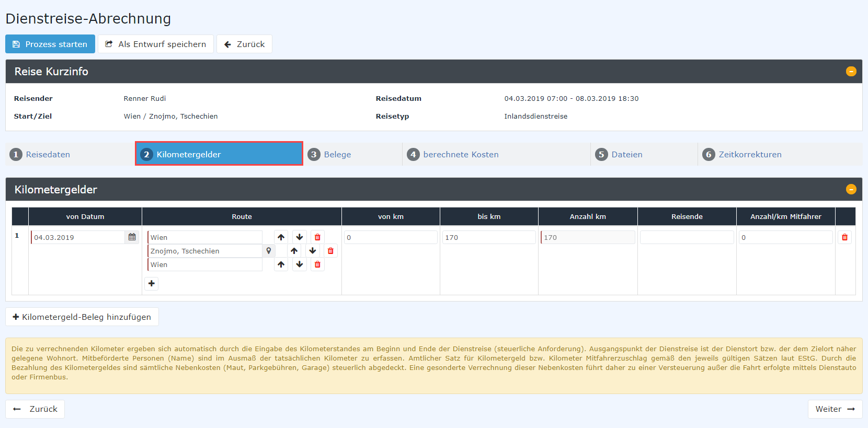The height and width of the screenshot is (428, 868).
Task: Delete the last Wien route stop
Action: 317,264
